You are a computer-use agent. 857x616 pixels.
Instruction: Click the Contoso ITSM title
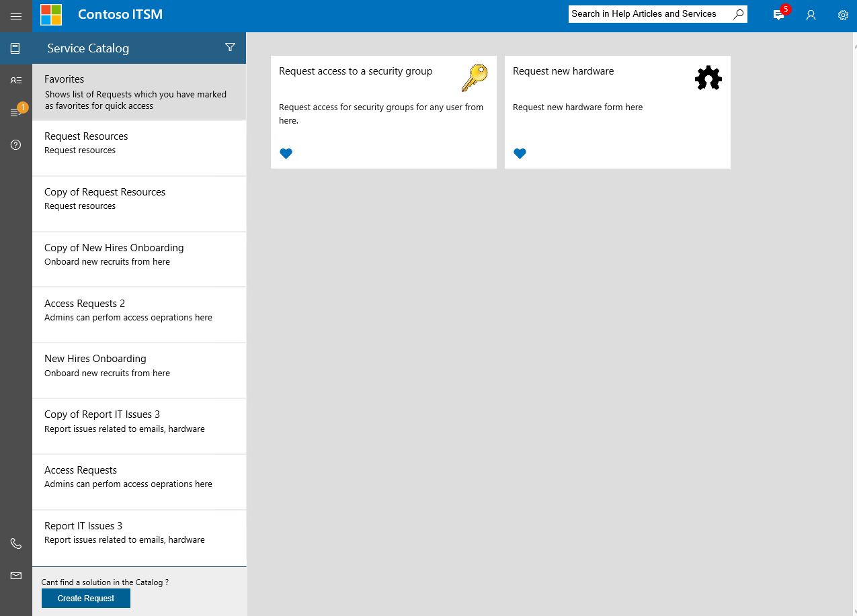click(120, 14)
